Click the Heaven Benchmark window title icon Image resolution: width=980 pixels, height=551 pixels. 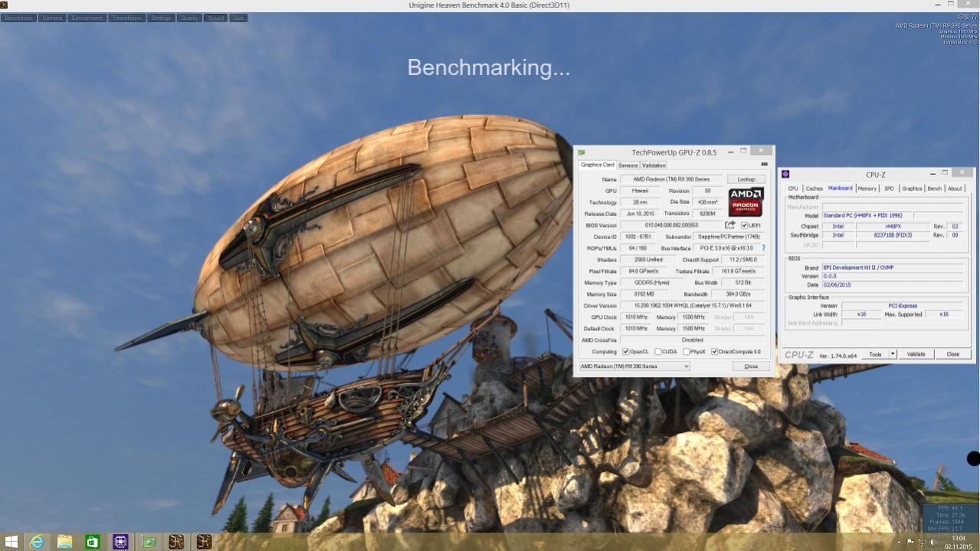(4, 5)
